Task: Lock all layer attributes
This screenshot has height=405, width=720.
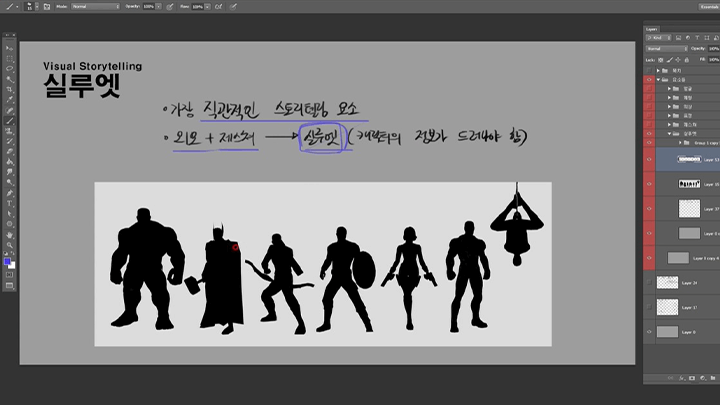Action: click(x=687, y=60)
